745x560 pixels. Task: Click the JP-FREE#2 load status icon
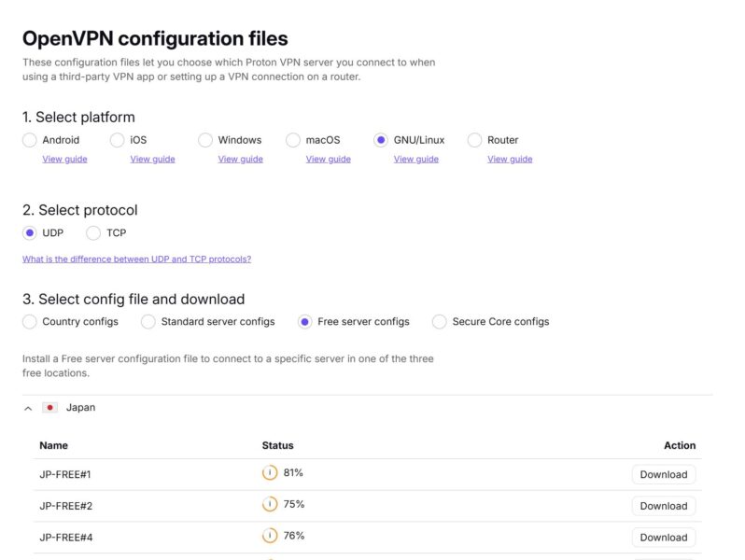(x=270, y=505)
